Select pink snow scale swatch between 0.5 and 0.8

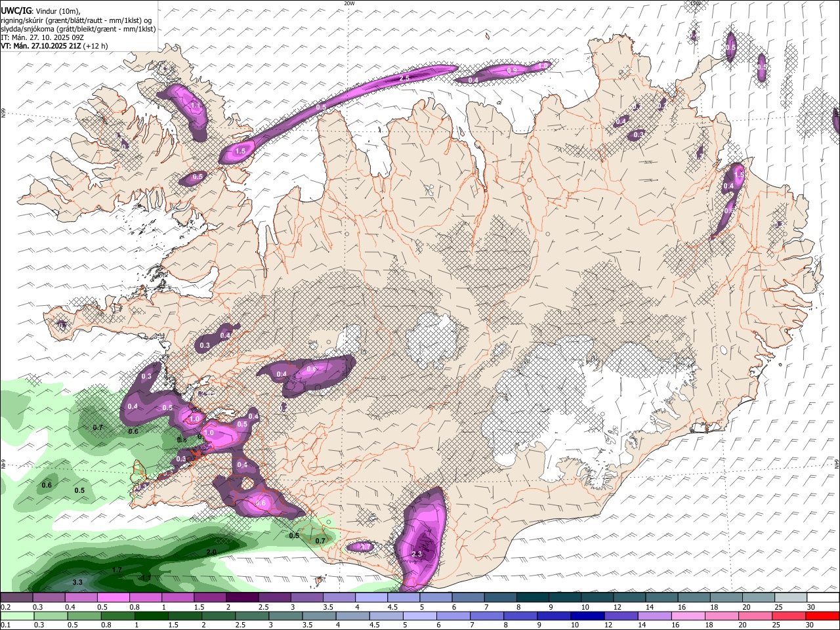tap(113, 598)
